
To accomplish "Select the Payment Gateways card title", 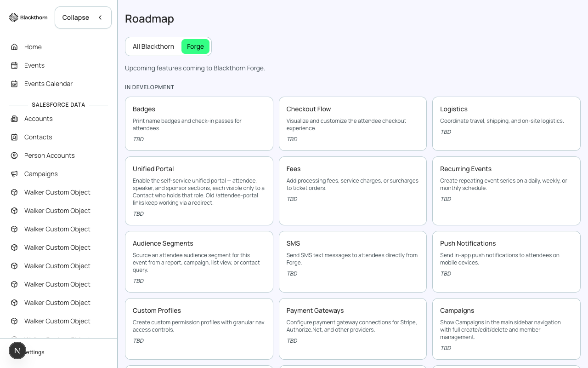I will tap(315, 310).
